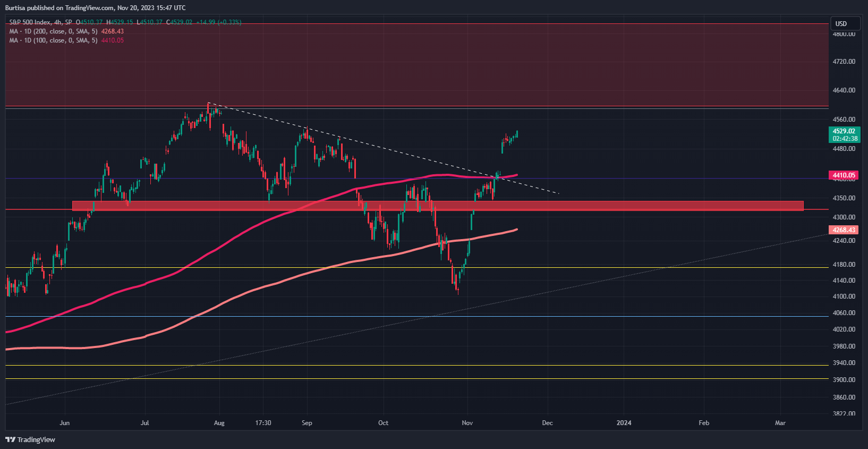
Task: Click the Jun label on the time axis
Action: click(64, 423)
